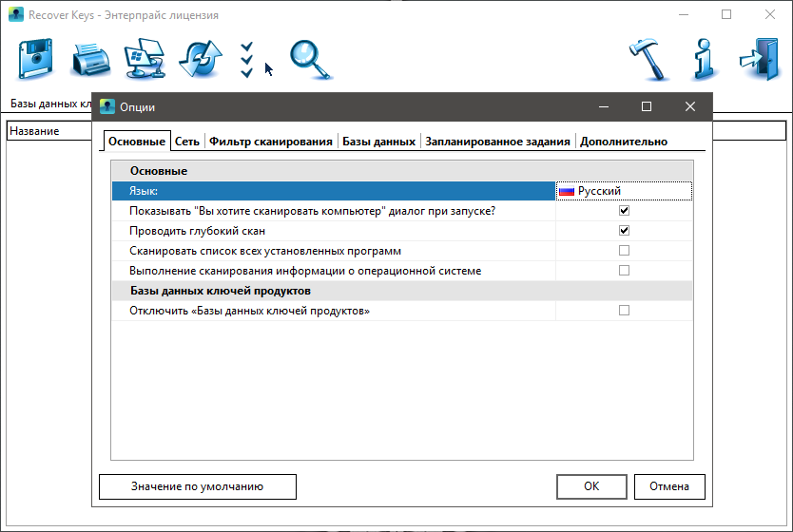Screen dimensions: 793x532
Task: Confirm with the OK button
Action: click(591, 486)
